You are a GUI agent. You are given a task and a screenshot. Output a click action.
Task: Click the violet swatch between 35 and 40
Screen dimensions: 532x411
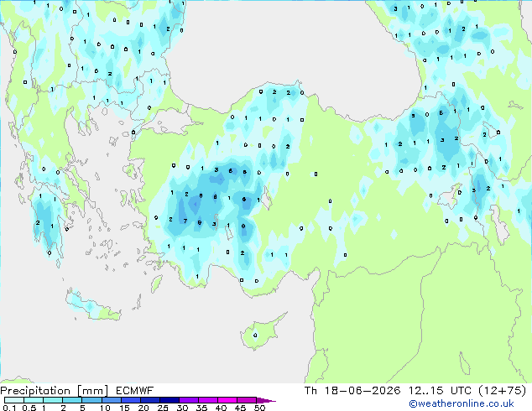(x=207, y=400)
